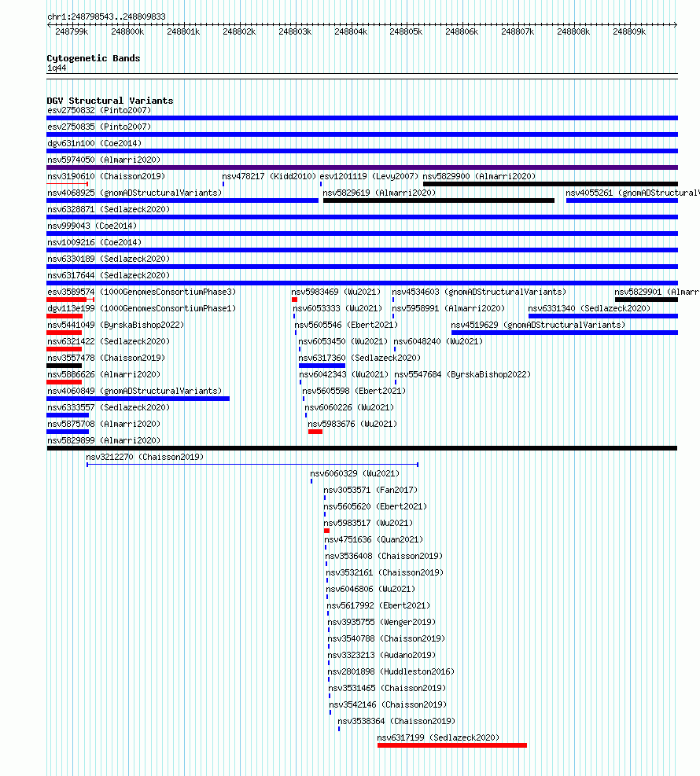Click the thin blue span under nsv3212270
The image size is (700, 776).
pyautogui.click(x=252, y=465)
